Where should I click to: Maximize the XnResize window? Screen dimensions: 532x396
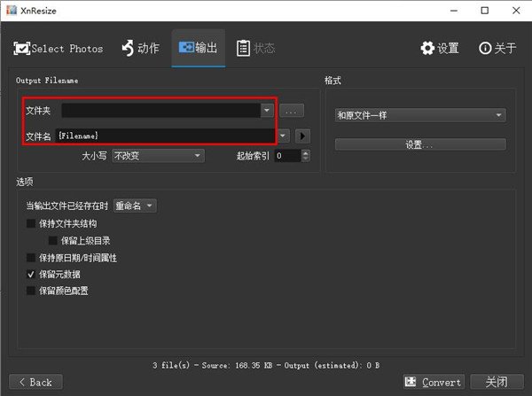pos(485,11)
